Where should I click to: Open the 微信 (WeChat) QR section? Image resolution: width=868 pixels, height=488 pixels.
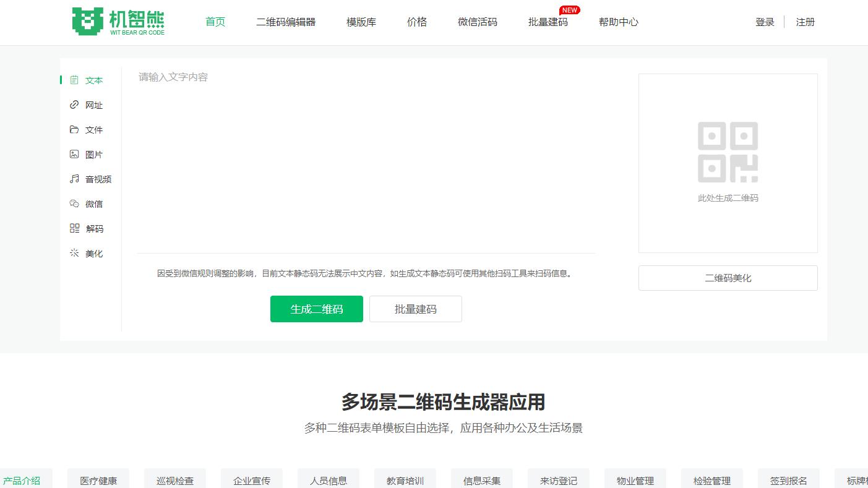74,203
